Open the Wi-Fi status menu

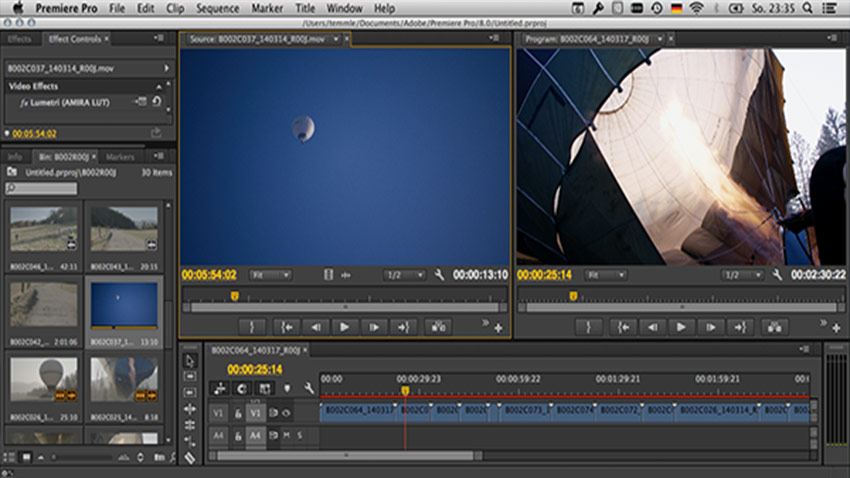[697, 8]
